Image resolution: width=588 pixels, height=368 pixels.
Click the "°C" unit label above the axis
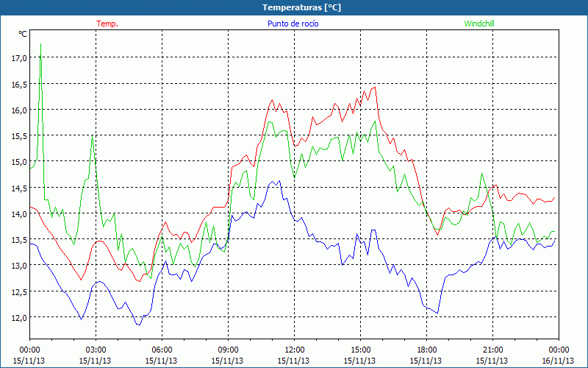coord(23,34)
